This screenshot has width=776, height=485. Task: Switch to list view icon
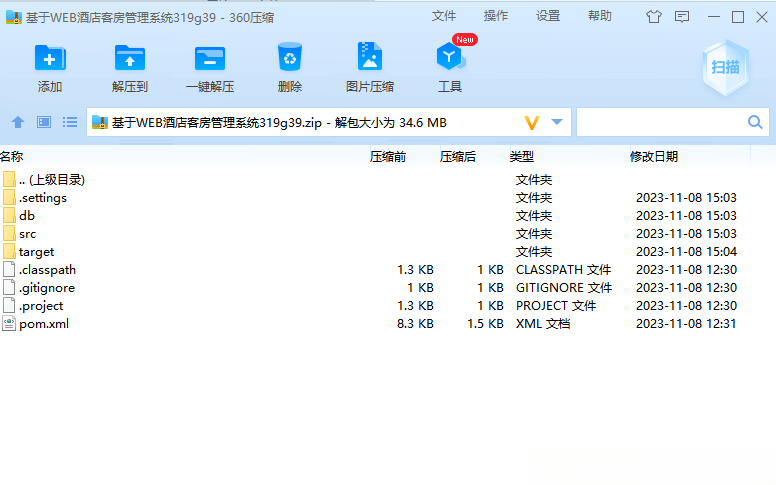click(70, 122)
